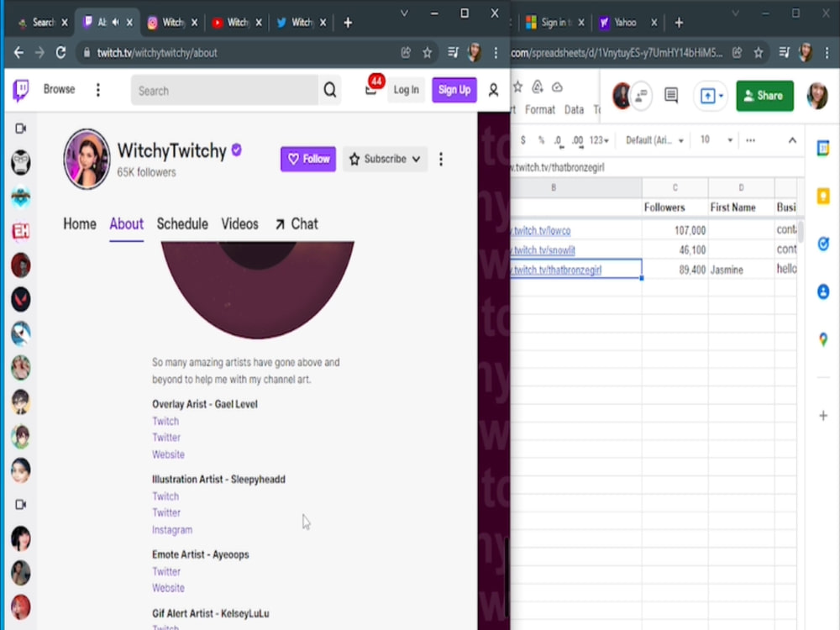The width and height of the screenshot is (840, 630).
Task: Click the add-ons plus icon in Sheets side panel
Action: click(823, 416)
